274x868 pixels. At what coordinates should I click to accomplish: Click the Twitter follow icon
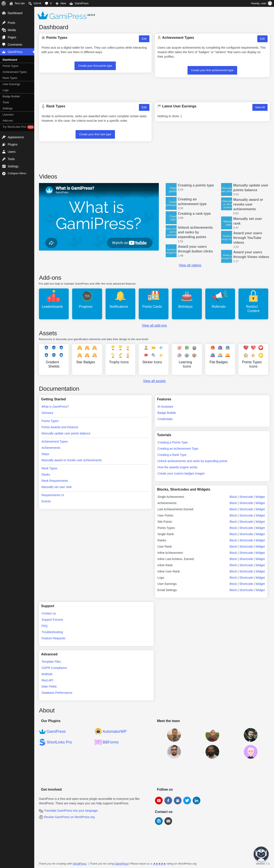tap(187, 800)
